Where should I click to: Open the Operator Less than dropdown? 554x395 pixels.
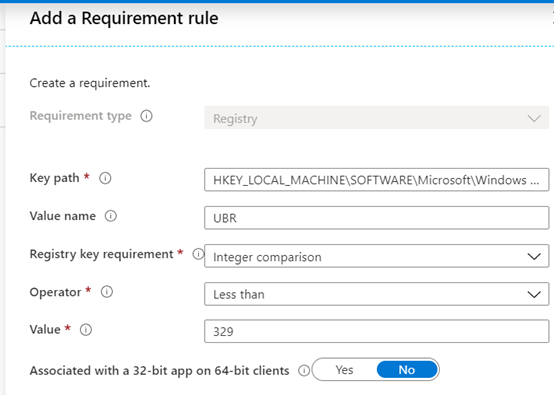click(377, 294)
